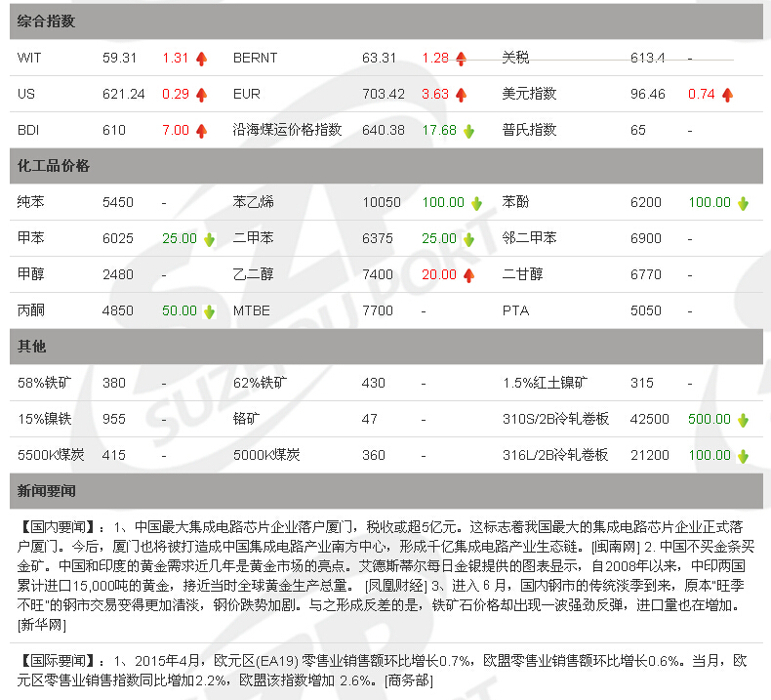Click the green down arrow next to 苯酚 100.00
Image resolution: width=771 pixels, height=700 pixels.
pyautogui.click(x=743, y=203)
